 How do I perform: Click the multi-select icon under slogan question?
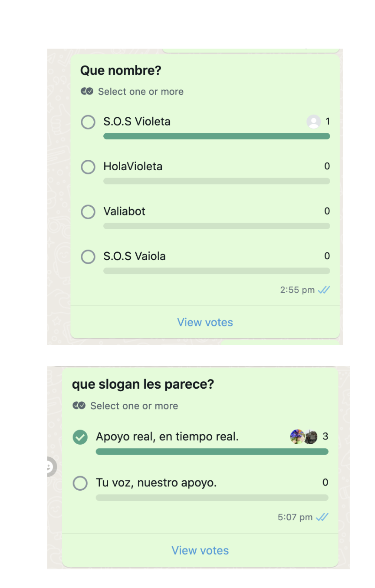pyautogui.click(x=79, y=405)
